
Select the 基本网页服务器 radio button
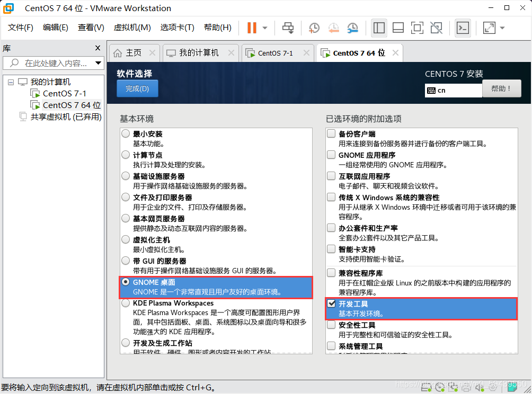point(126,218)
